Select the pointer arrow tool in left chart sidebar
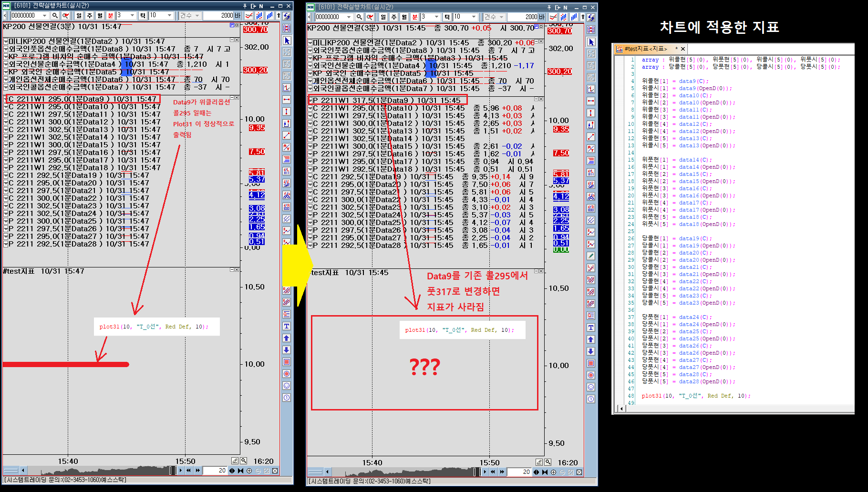The height and width of the screenshot is (492, 868). pyautogui.click(x=287, y=41)
